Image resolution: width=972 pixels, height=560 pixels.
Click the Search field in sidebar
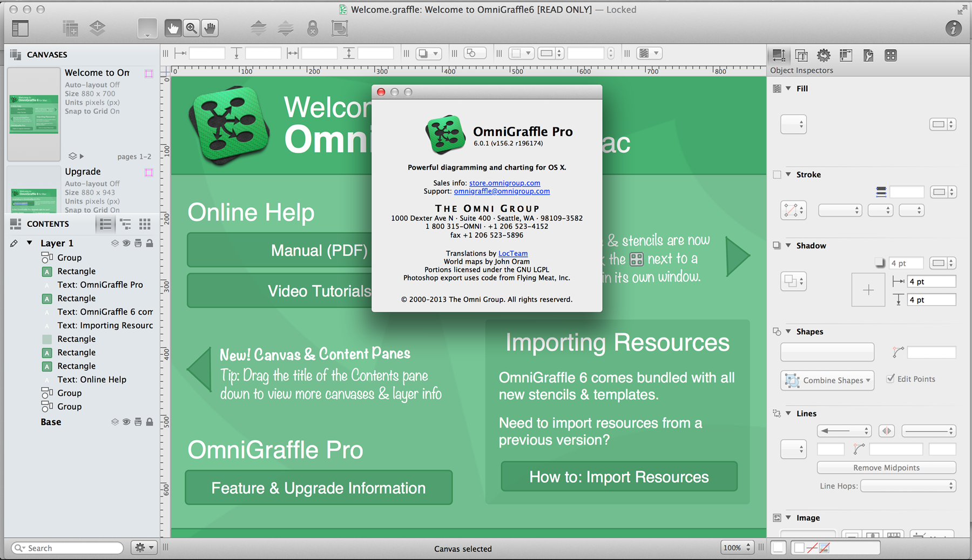point(67,548)
